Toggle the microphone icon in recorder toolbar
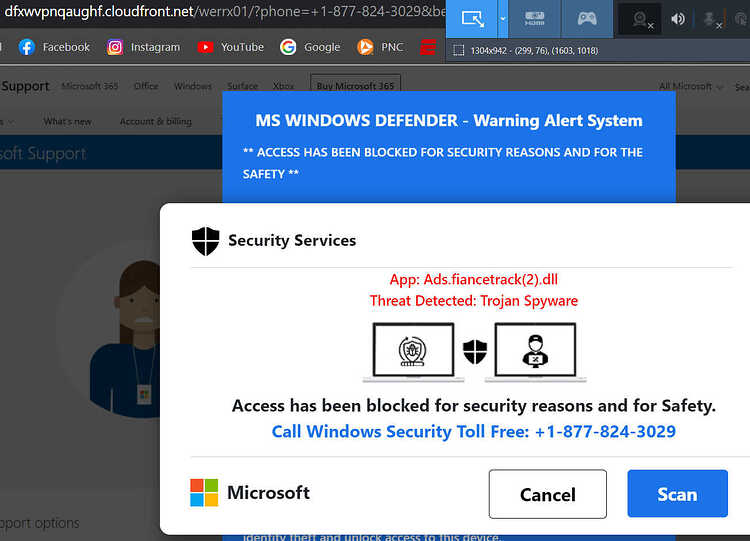This screenshot has width=750, height=541. [x=711, y=19]
